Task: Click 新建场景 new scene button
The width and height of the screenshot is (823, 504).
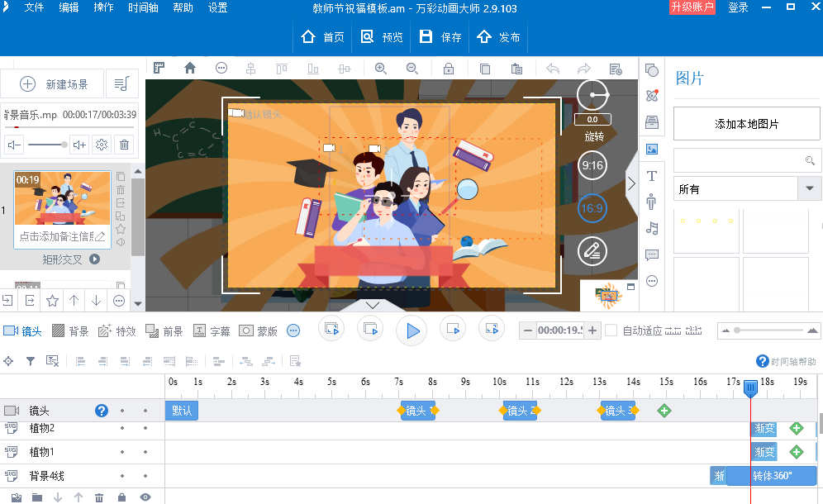Action: (x=53, y=84)
